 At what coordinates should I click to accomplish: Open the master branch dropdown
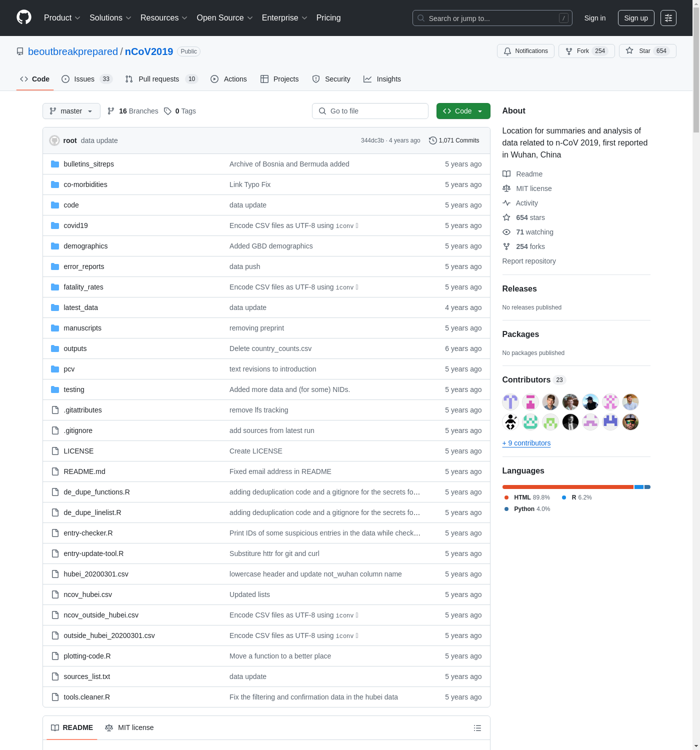(71, 111)
